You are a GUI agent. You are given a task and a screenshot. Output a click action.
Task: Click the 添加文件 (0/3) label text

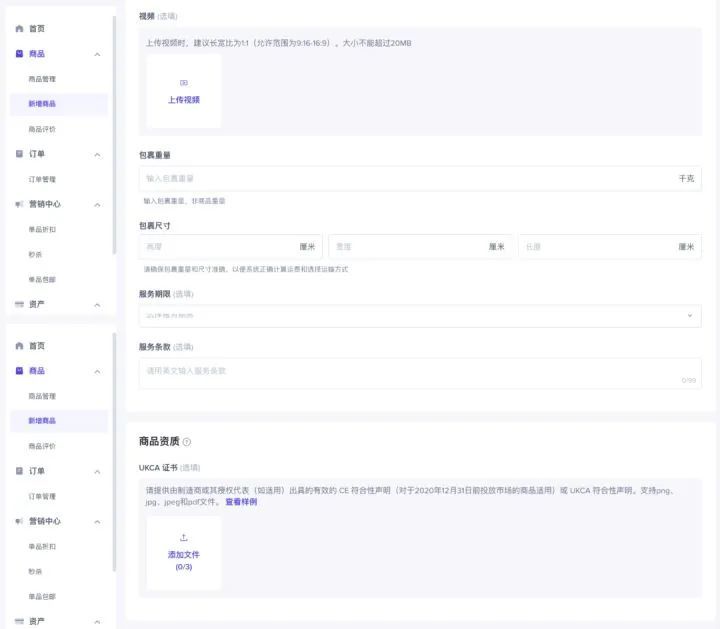[184, 560]
